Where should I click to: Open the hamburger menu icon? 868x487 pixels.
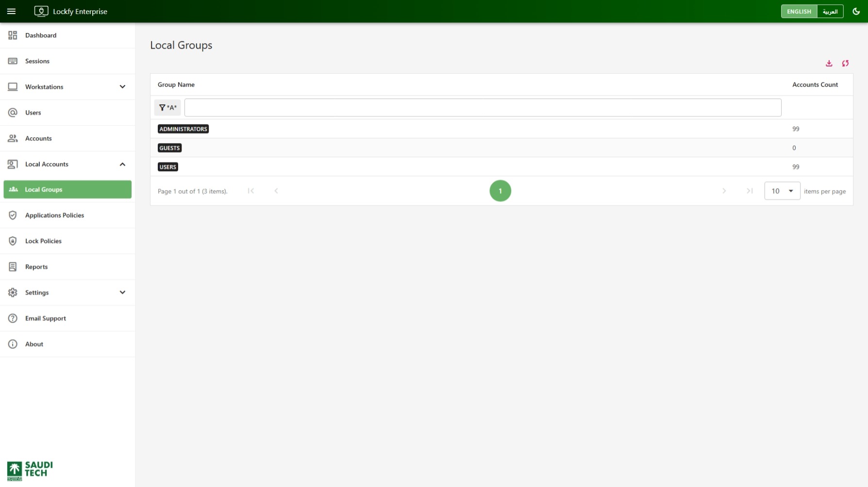12,11
